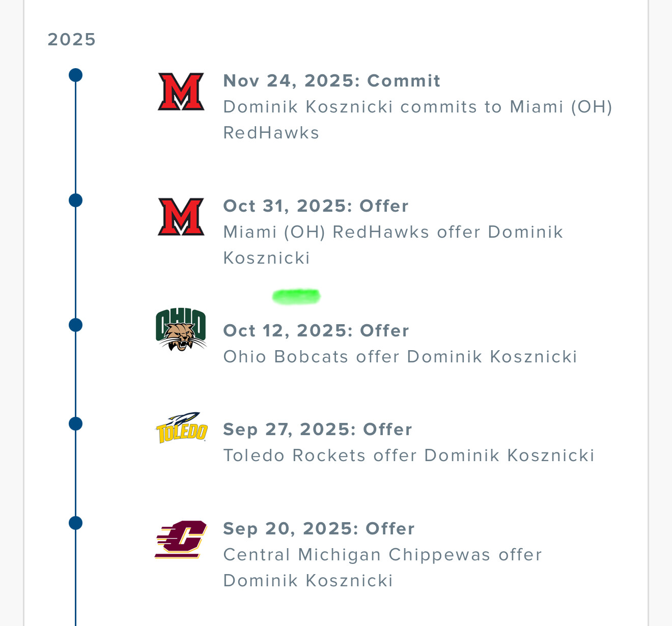Click 'Ohio Bobcats offer Dominik Kosznicki' text
The width and height of the screenshot is (672, 626).
pos(400,356)
